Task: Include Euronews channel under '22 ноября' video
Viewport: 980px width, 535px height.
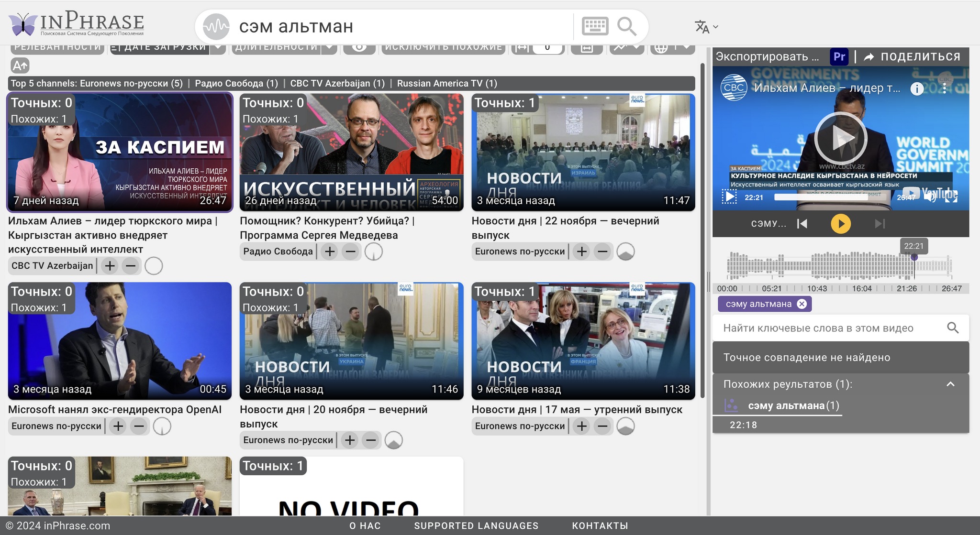Action: tap(581, 251)
